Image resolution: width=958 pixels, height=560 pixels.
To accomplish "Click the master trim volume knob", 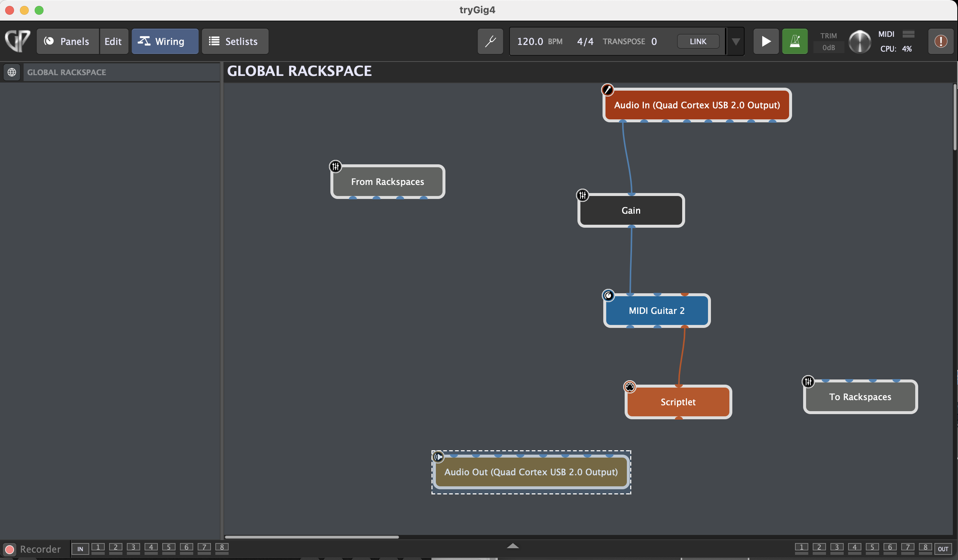I will pyautogui.click(x=859, y=41).
